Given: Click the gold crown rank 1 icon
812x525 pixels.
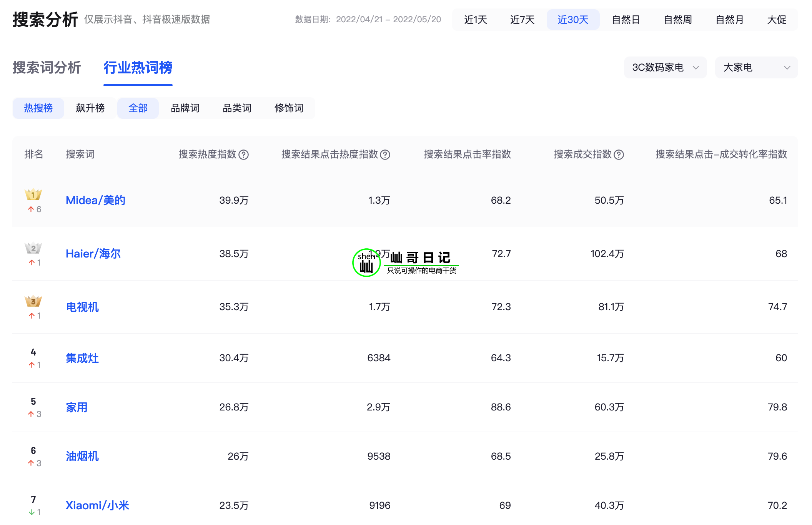Looking at the screenshot, I should pyautogui.click(x=33, y=194).
